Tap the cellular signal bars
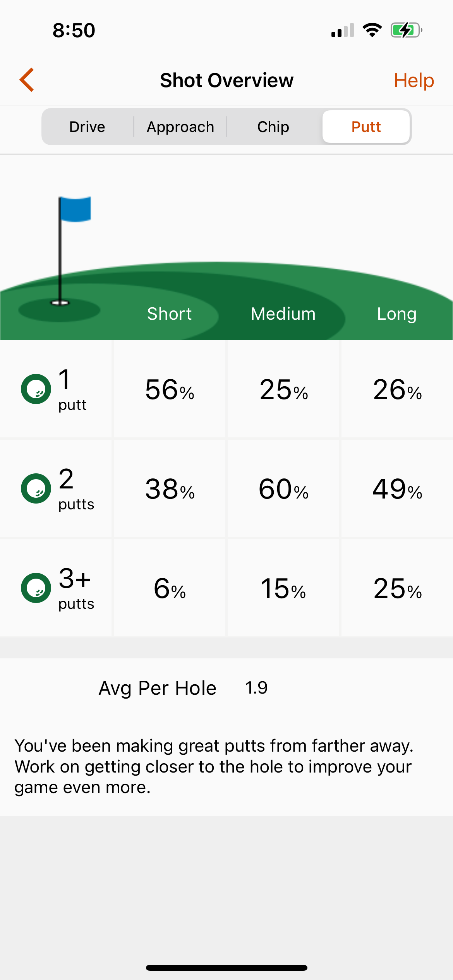 point(343,30)
